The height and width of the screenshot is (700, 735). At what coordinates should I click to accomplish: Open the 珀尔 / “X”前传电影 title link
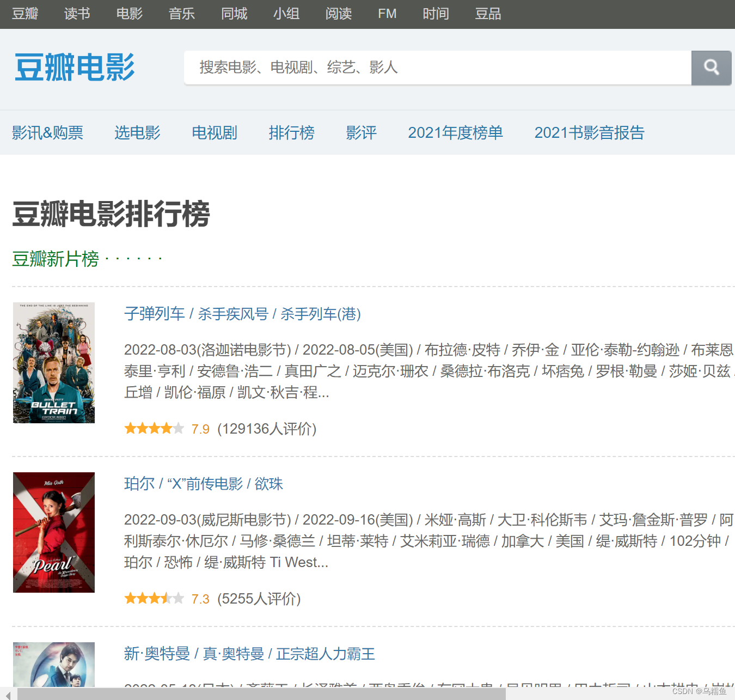204,484
